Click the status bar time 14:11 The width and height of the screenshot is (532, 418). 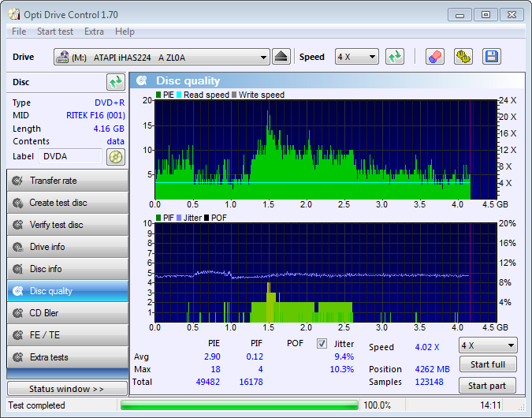tap(490, 405)
